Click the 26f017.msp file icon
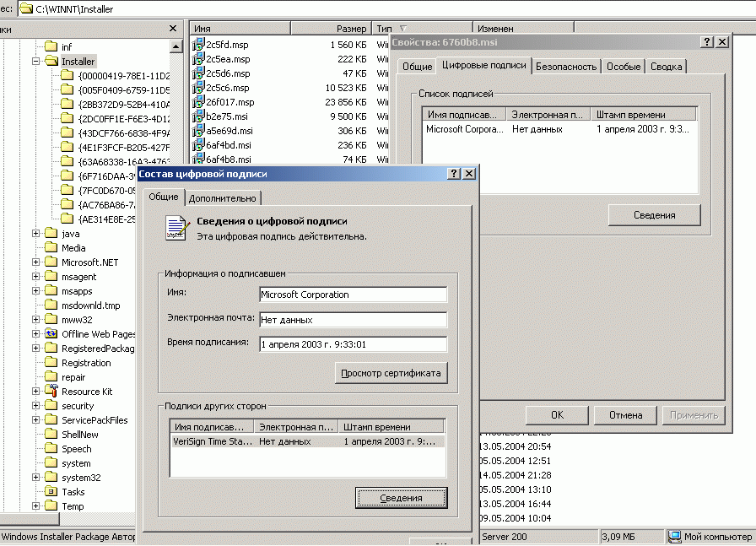The height and width of the screenshot is (546, 756). pyautogui.click(x=198, y=102)
